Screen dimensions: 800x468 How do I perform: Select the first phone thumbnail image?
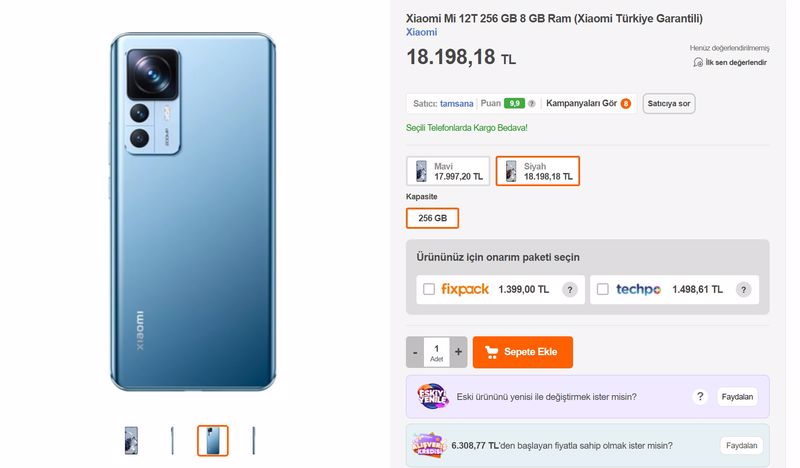tap(131, 440)
